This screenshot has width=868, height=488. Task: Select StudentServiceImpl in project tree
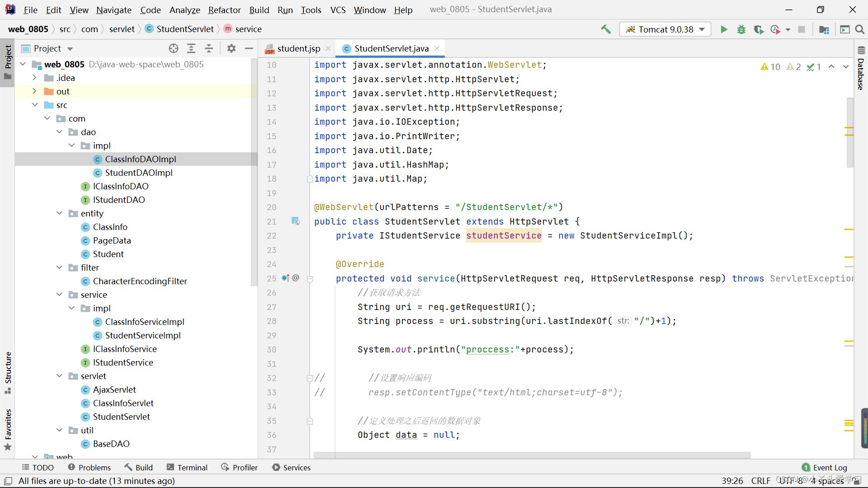click(x=143, y=335)
